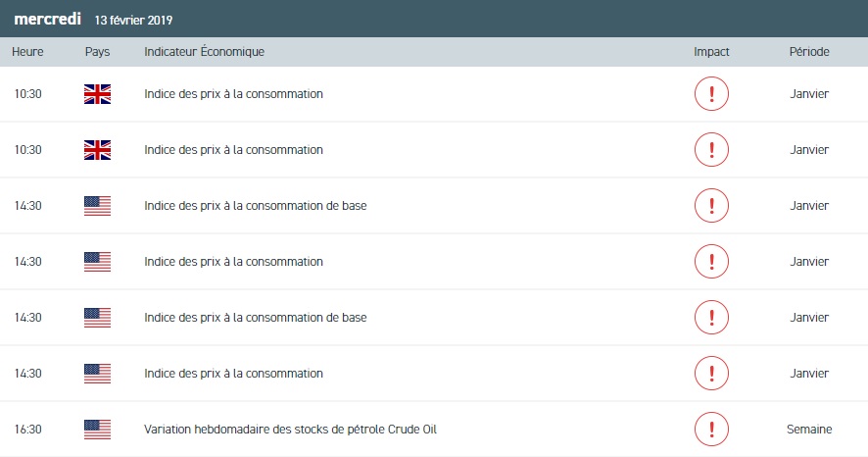Click the US flag in the 16:30 row

coord(98,429)
